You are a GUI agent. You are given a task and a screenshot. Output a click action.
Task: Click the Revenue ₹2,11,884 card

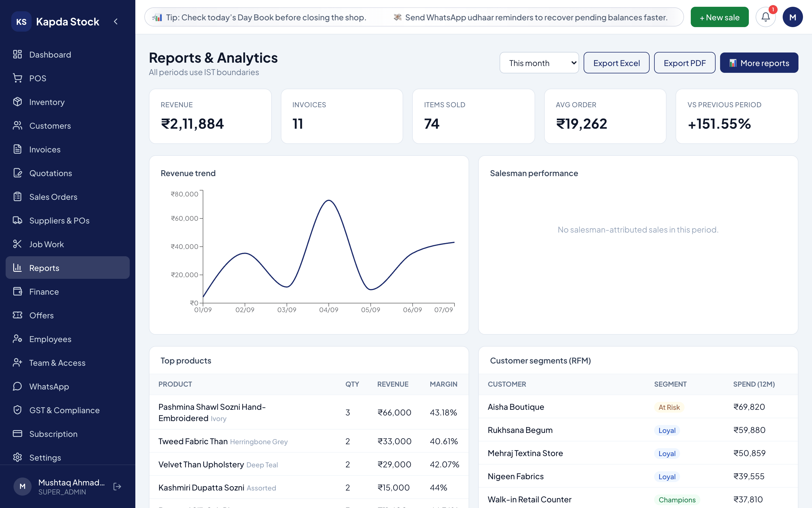tap(210, 116)
